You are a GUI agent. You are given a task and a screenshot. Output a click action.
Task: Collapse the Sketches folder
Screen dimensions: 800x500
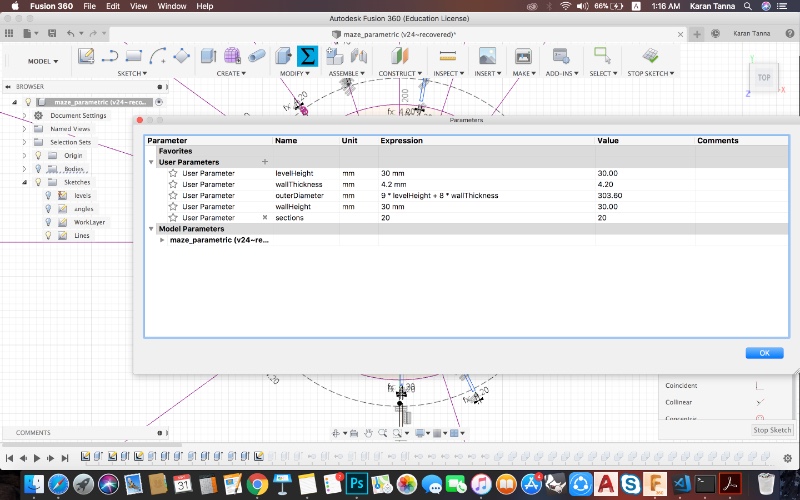(x=24, y=182)
